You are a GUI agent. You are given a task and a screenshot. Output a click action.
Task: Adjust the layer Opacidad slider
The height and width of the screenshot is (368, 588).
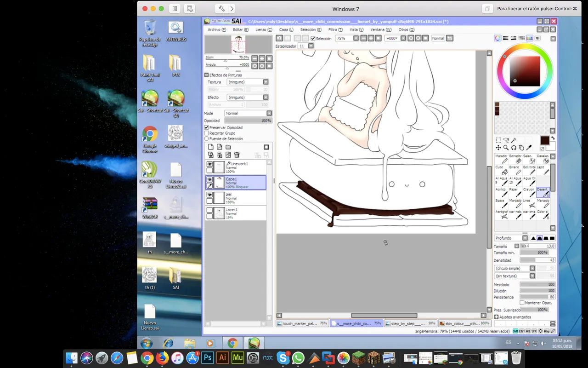click(x=249, y=121)
